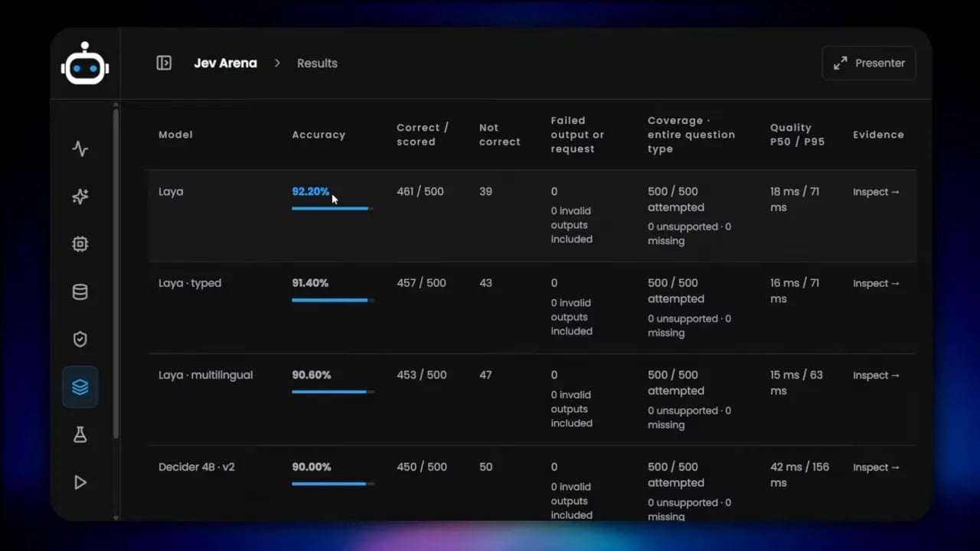980x551 pixels.
Task: Toggle the sidebar panel icon beside Jev Arena
Action: click(x=164, y=63)
